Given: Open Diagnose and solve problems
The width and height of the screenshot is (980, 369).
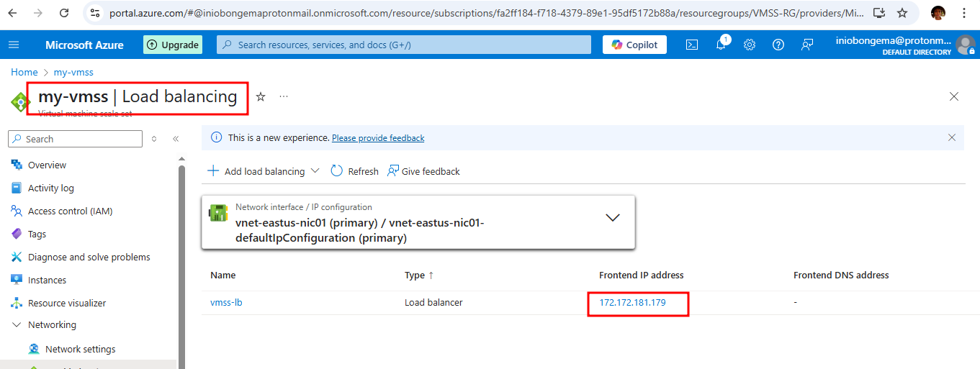Looking at the screenshot, I should (89, 257).
